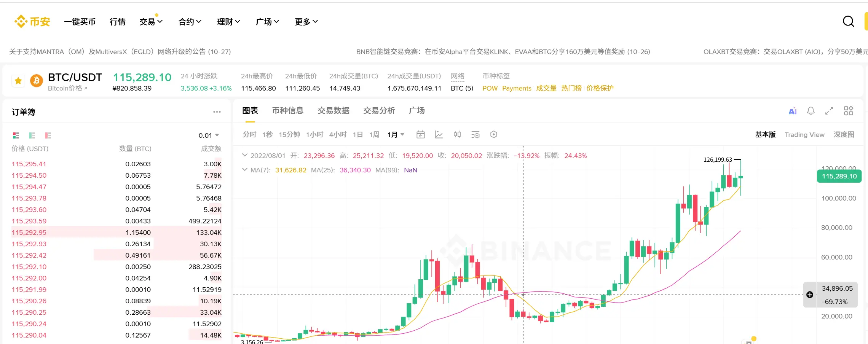Click the orange Bitcoin coin icon

(x=37, y=81)
